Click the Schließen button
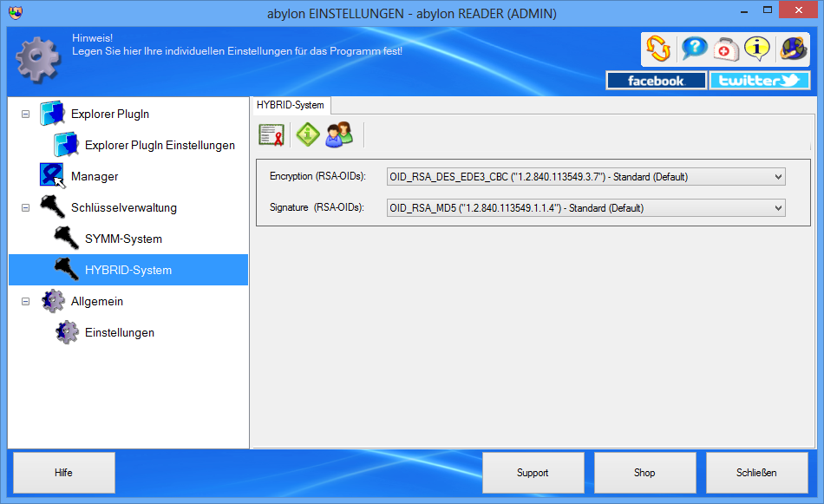Image resolution: width=824 pixels, height=504 pixels. pos(756,473)
